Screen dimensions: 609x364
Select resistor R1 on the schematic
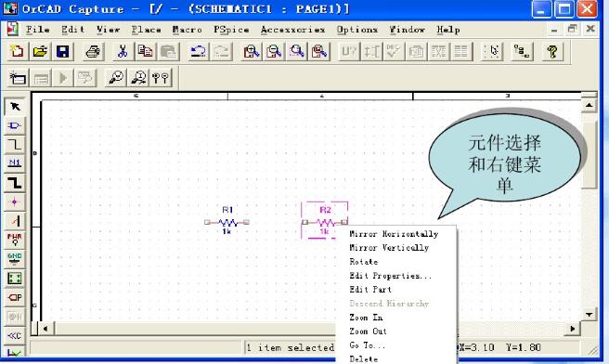227,222
